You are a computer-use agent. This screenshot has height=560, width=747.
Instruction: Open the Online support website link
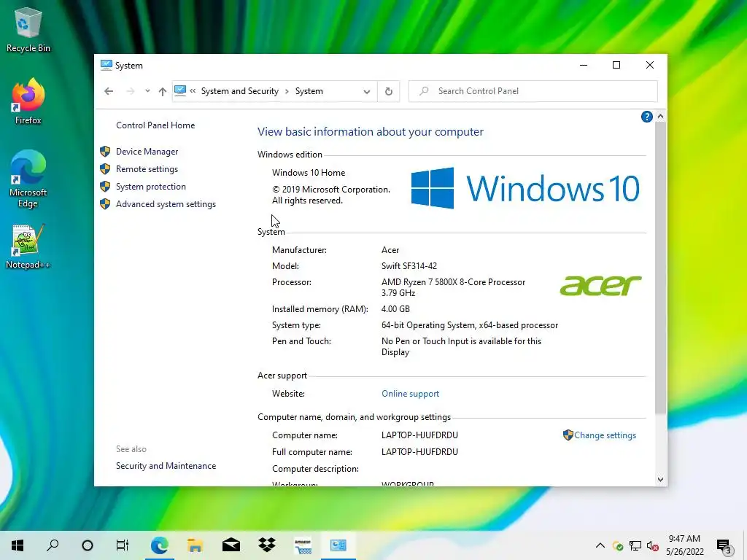(410, 394)
